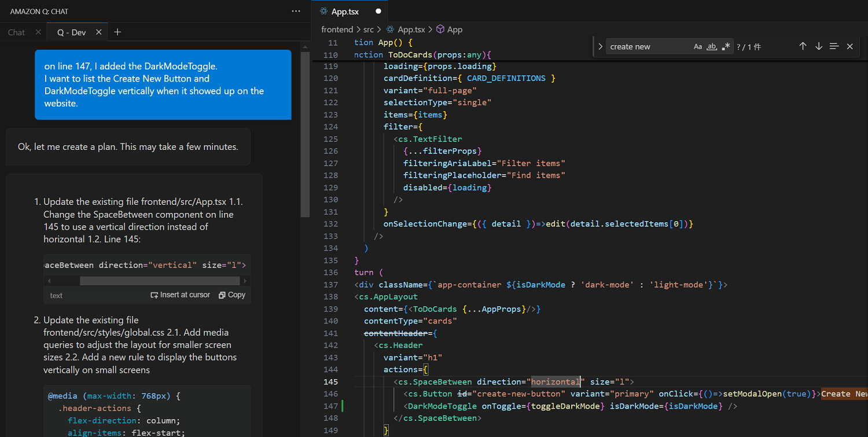Go to next find match arrow
The height and width of the screenshot is (437, 868).
(818, 46)
